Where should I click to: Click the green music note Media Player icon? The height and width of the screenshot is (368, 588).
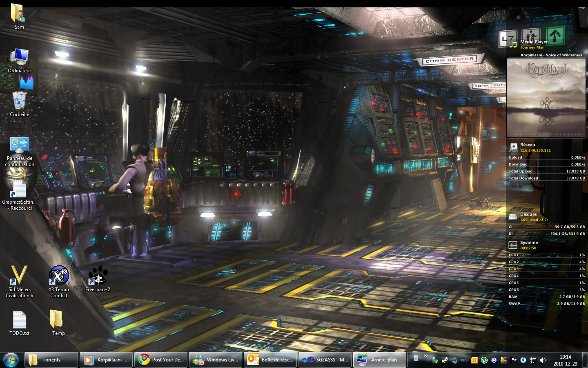(x=513, y=45)
